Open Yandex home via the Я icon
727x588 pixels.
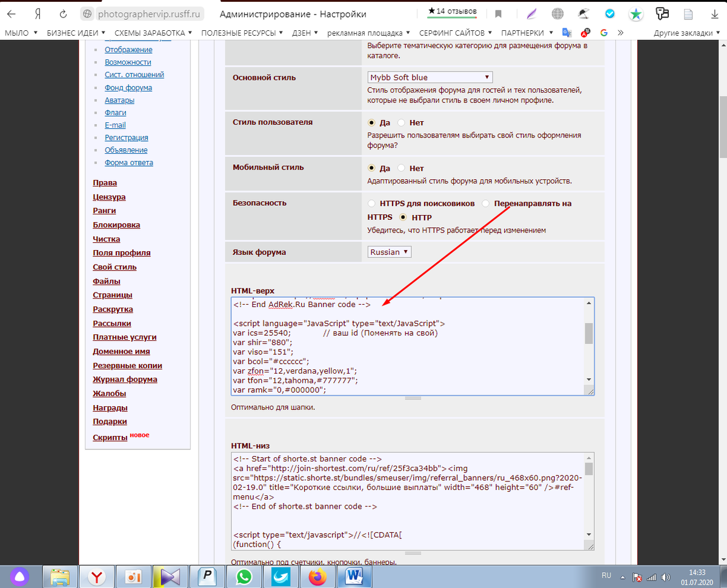click(x=37, y=13)
